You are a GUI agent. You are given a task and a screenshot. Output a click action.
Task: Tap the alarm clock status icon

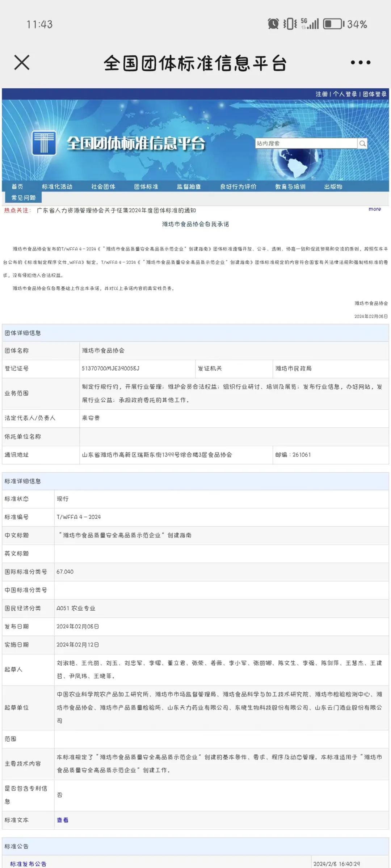[x=273, y=24]
